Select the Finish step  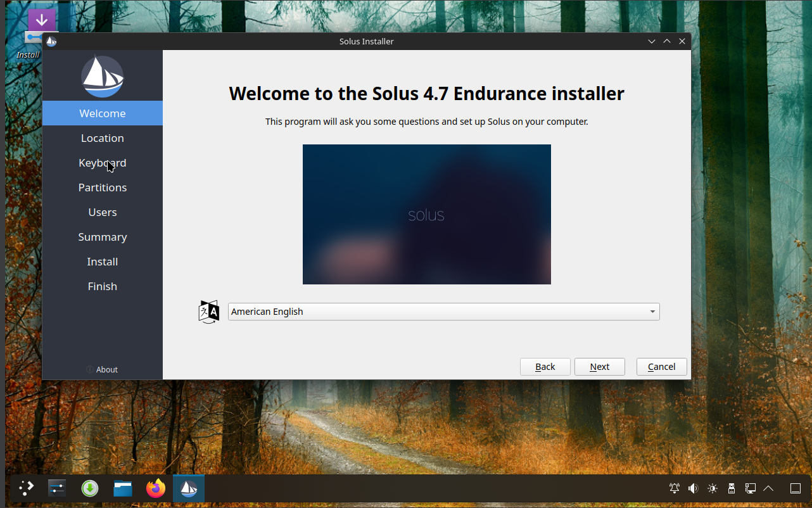click(x=102, y=286)
